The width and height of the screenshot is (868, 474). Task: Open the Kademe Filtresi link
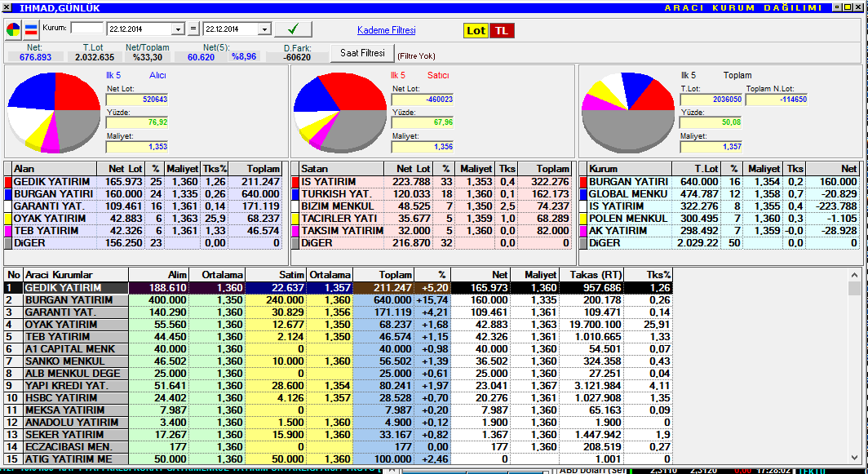pos(386,30)
